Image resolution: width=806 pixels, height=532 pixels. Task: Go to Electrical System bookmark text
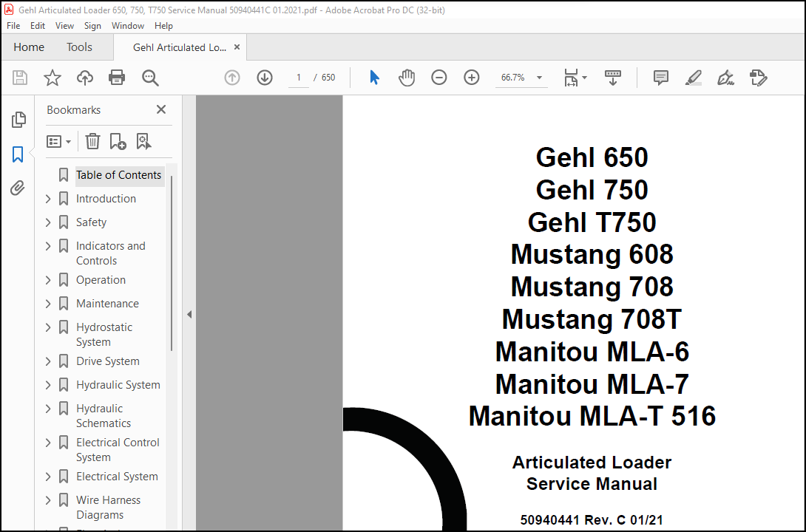[x=117, y=477]
